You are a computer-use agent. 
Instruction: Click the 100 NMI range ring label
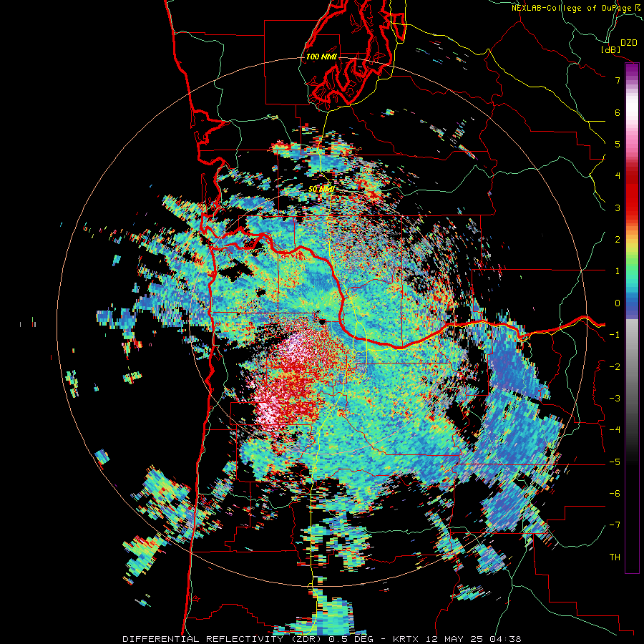[321, 57]
